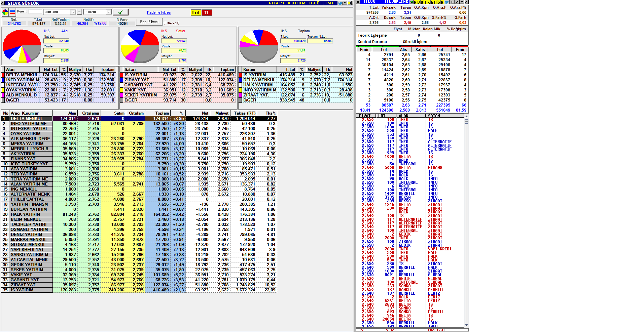Sort main table by 'Alim' column header

tap(65, 113)
